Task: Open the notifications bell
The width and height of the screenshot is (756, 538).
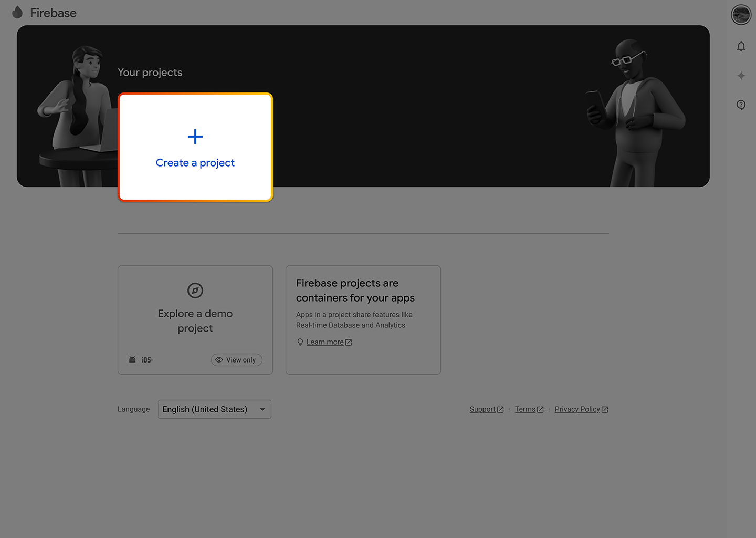Action: pos(741,47)
